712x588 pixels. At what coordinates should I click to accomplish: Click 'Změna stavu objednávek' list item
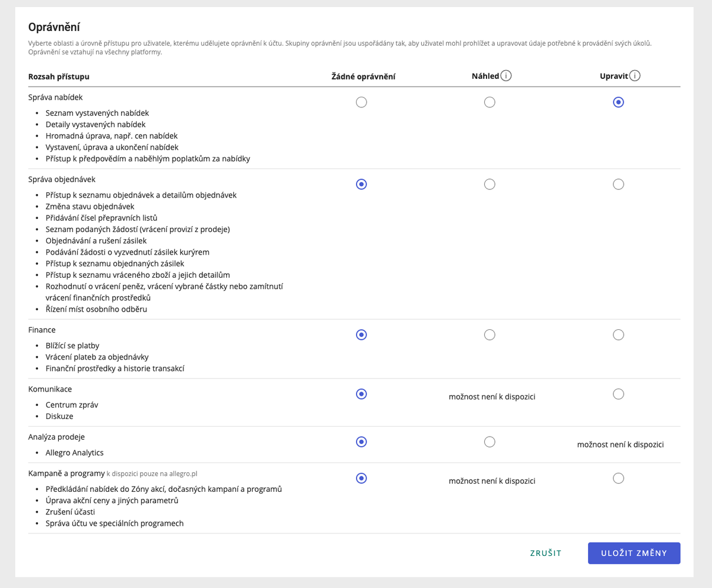(x=90, y=206)
